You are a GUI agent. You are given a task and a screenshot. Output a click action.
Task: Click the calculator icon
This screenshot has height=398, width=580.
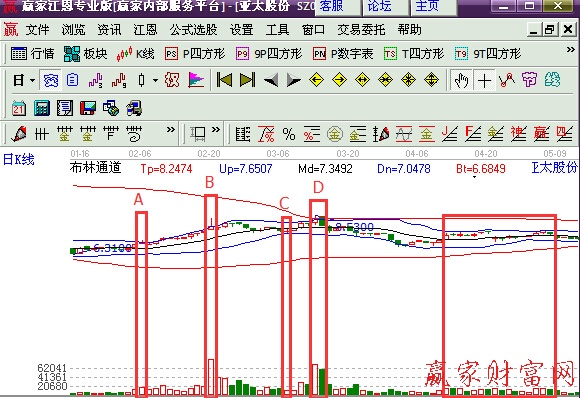pyautogui.click(x=42, y=108)
